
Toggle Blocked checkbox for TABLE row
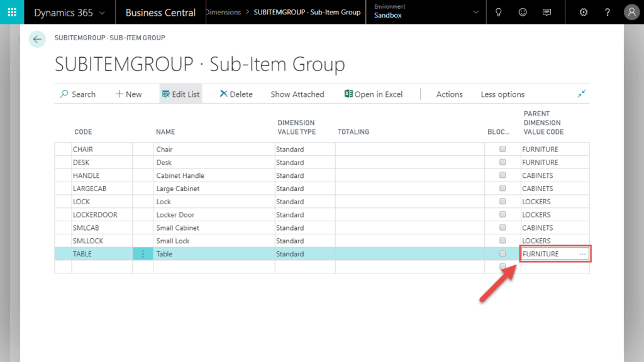point(502,254)
